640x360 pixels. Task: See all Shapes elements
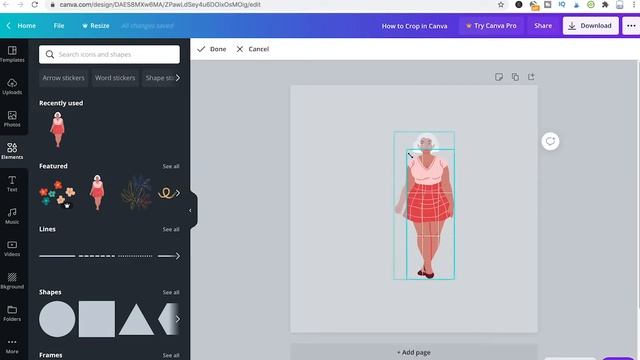[x=171, y=292]
